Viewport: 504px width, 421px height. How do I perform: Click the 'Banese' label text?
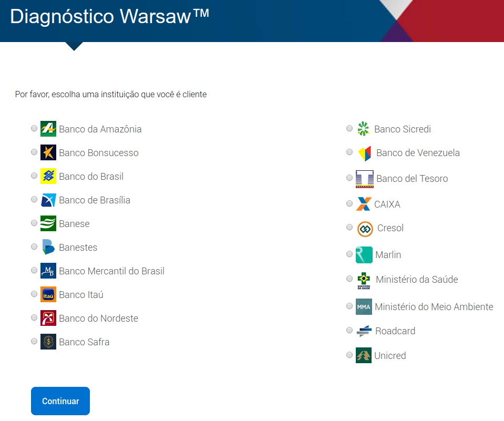point(74,224)
